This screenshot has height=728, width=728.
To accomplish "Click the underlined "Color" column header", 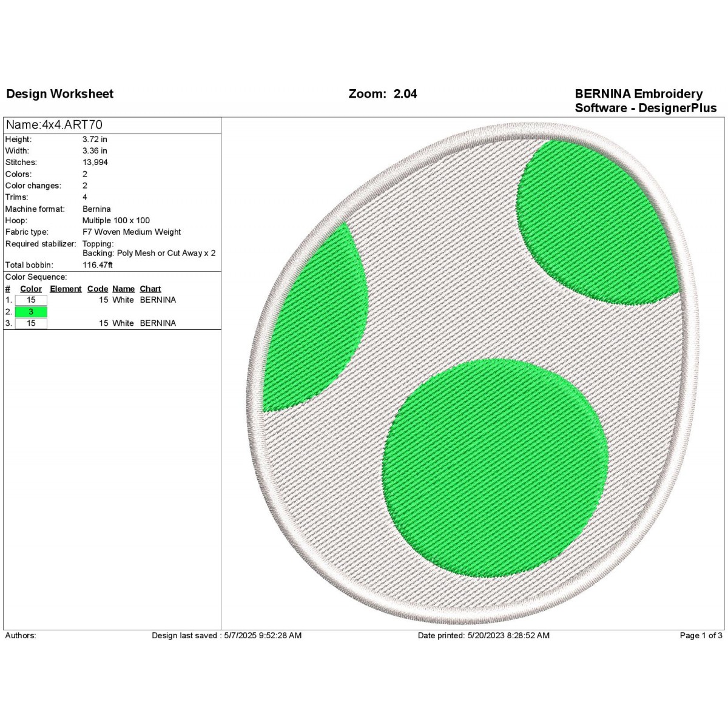I will tap(31, 289).
